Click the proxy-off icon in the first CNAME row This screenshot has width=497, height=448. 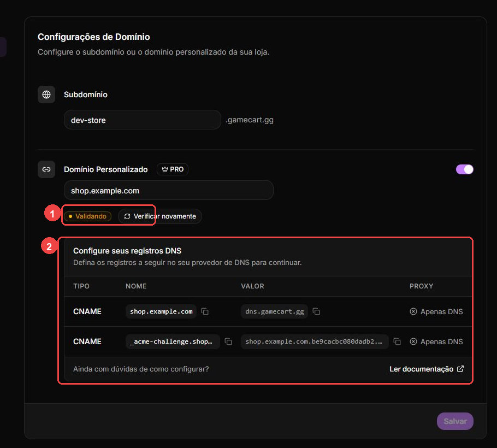[413, 311]
